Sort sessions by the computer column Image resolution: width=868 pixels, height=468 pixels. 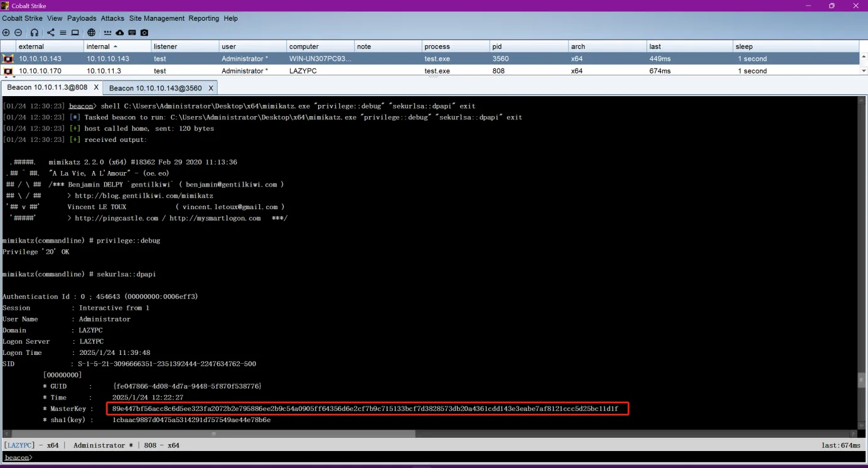click(321, 46)
